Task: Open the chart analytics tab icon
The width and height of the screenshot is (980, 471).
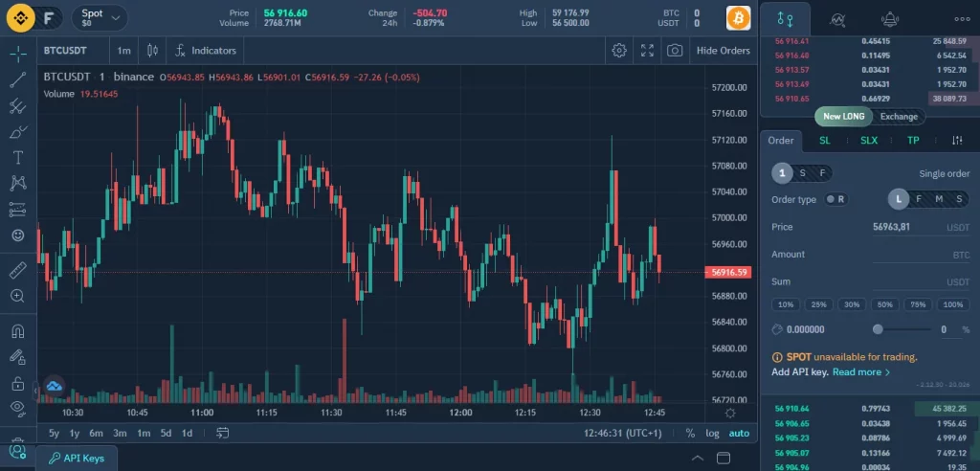Action: pos(837,19)
